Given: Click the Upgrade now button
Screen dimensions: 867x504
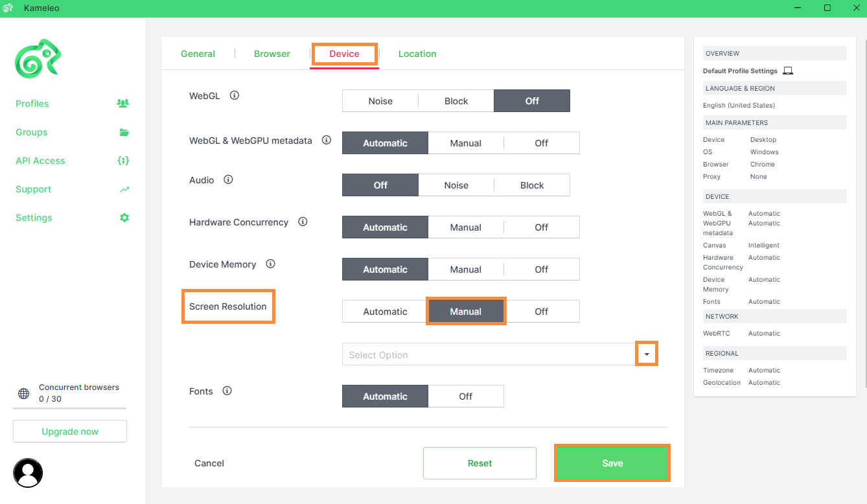Looking at the screenshot, I should pyautogui.click(x=70, y=431).
